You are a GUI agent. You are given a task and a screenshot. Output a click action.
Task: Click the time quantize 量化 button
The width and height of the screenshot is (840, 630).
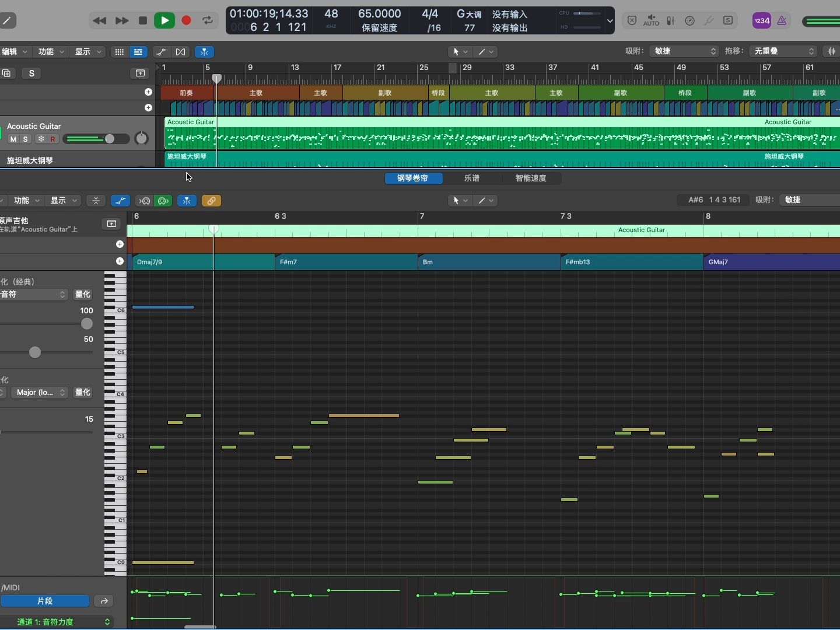(x=83, y=295)
